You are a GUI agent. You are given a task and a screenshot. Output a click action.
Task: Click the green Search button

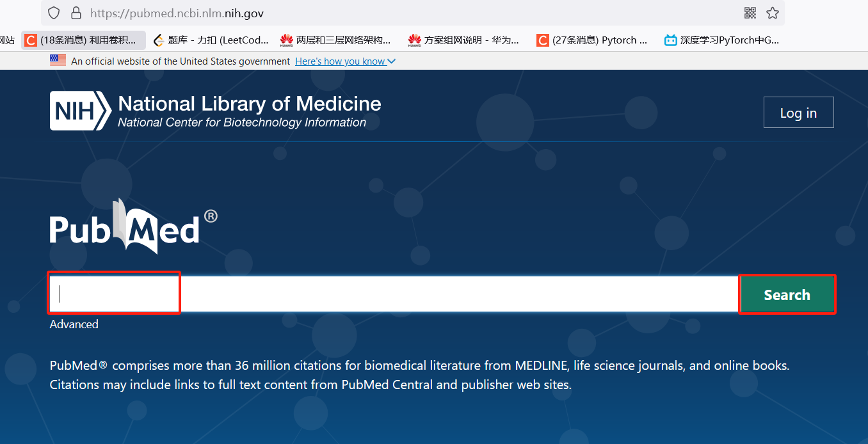coord(787,295)
